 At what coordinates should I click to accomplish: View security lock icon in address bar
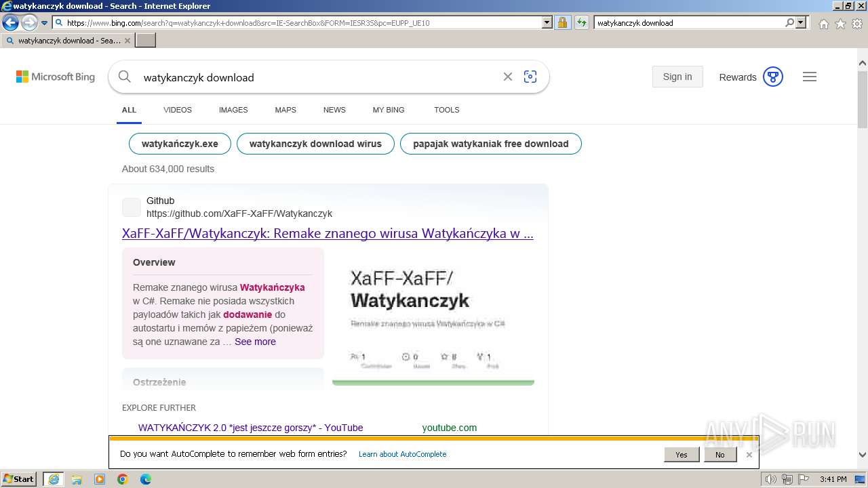[562, 22]
